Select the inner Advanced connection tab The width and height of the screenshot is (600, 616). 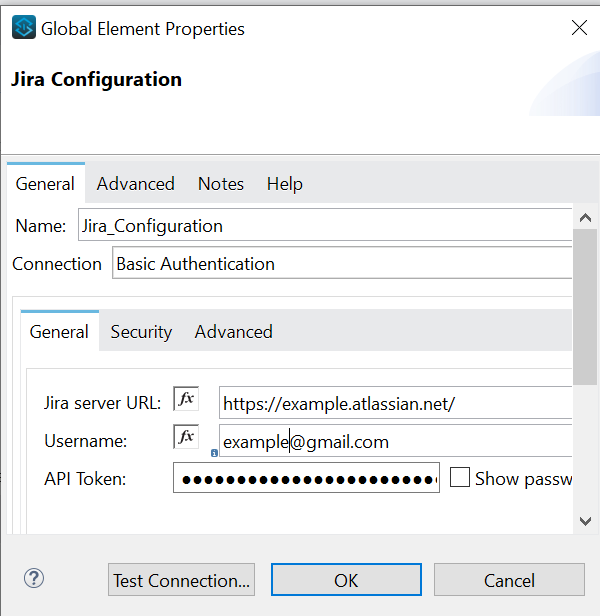coord(233,332)
